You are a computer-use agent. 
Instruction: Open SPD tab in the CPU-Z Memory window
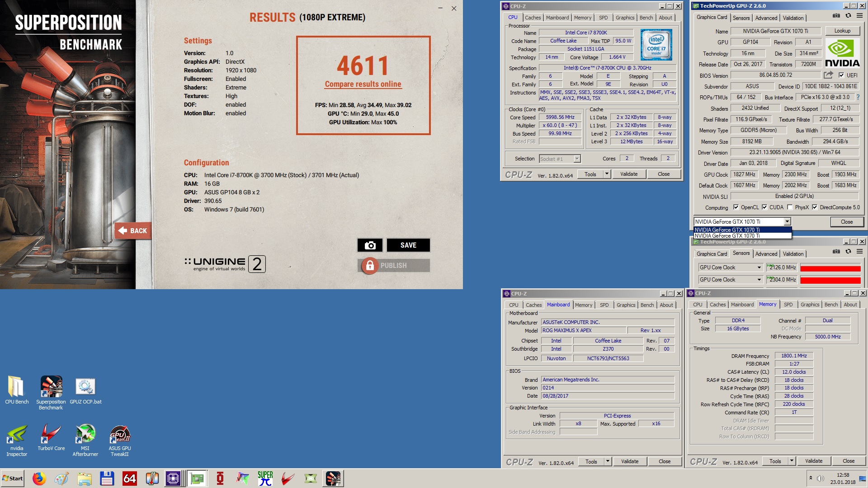pyautogui.click(x=788, y=305)
